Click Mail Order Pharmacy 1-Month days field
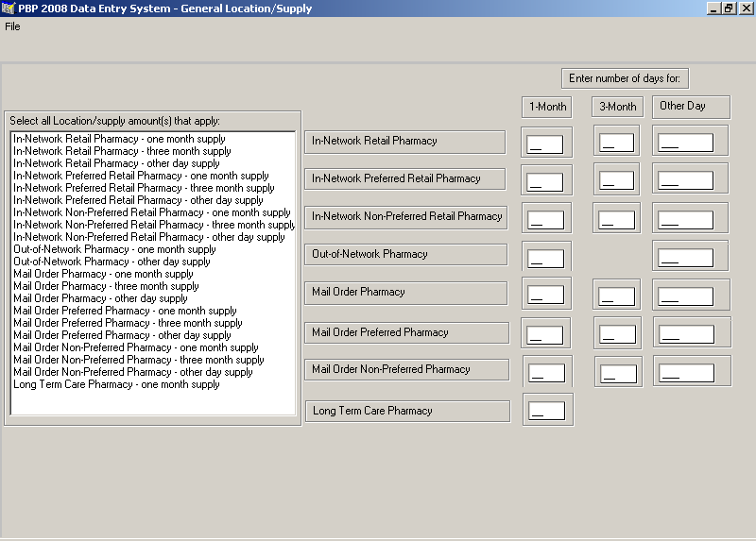Screen dimensions: 756x541 coord(546,295)
